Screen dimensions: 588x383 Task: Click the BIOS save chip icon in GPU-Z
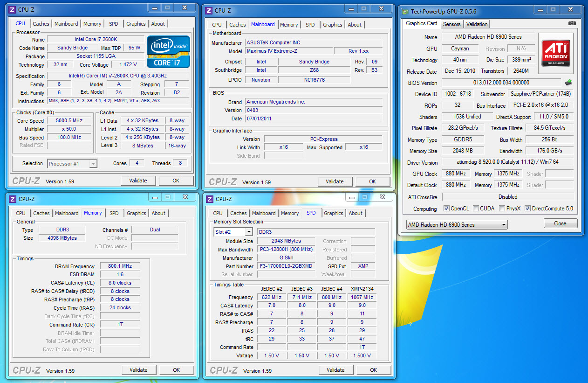pos(568,83)
